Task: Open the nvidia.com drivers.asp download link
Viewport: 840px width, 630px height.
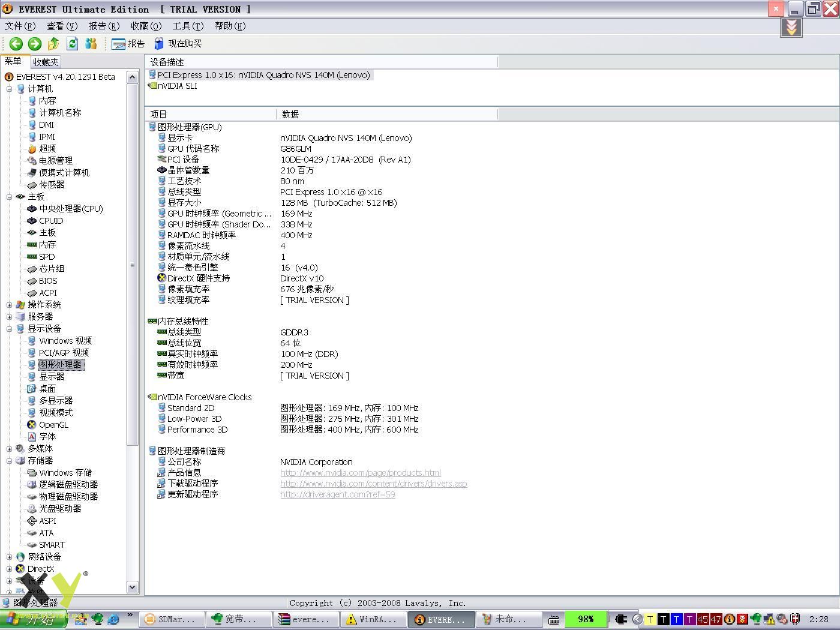Action: (373, 484)
